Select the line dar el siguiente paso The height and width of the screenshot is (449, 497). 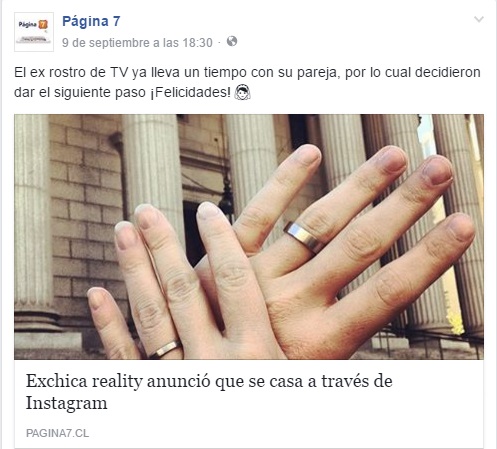80,92
